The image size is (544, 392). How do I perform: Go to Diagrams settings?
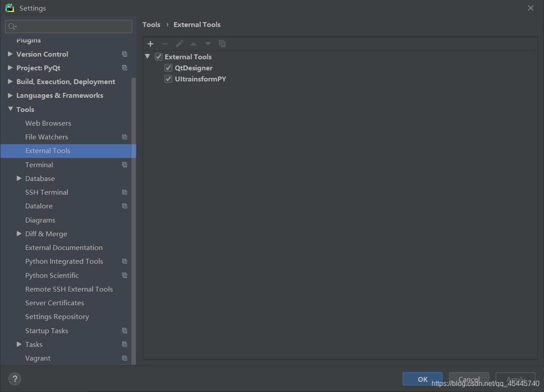pyautogui.click(x=40, y=220)
